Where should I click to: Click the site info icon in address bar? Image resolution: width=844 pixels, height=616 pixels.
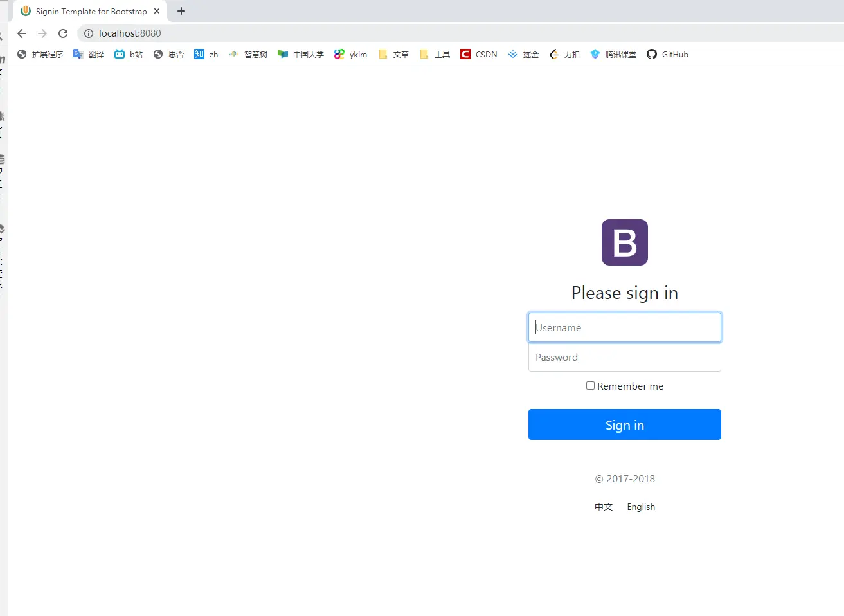(x=89, y=33)
